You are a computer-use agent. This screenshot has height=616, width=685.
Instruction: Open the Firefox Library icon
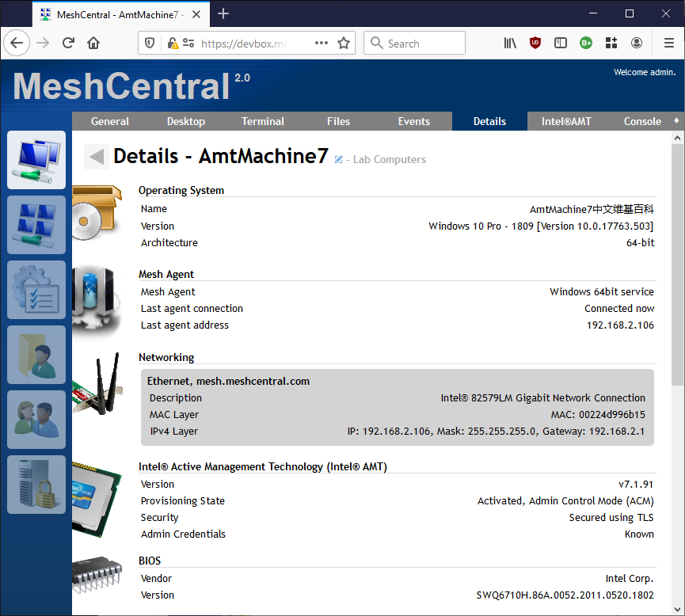pyautogui.click(x=510, y=43)
